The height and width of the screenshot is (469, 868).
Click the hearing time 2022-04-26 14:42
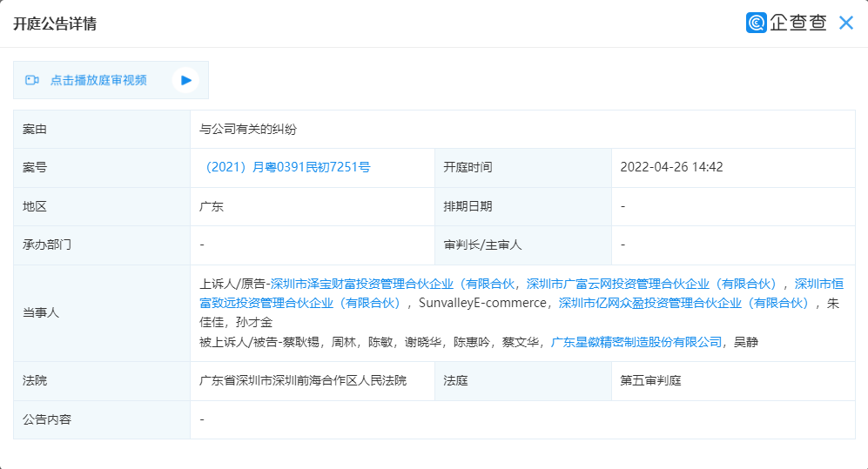[x=671, y=167]
